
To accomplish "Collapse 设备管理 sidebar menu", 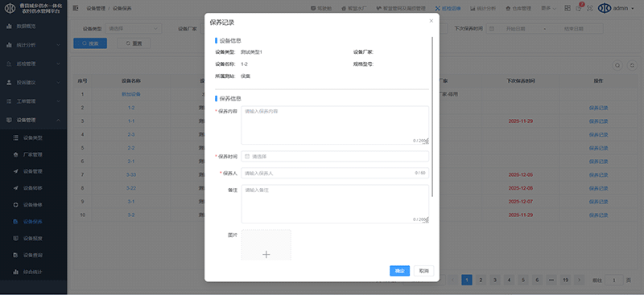I will 33,121.
